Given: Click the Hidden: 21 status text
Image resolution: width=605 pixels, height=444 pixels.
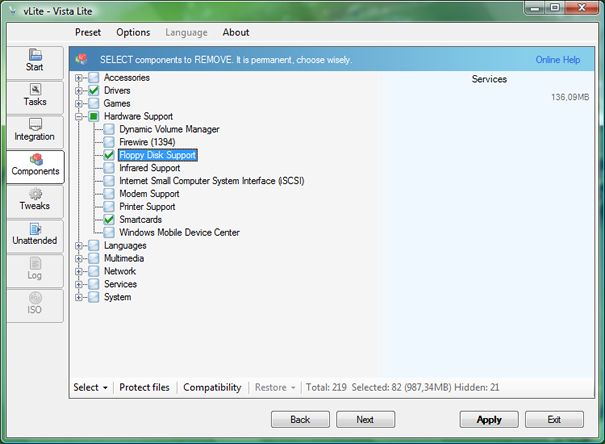Looking at the screenshot, I should [477, 387].
